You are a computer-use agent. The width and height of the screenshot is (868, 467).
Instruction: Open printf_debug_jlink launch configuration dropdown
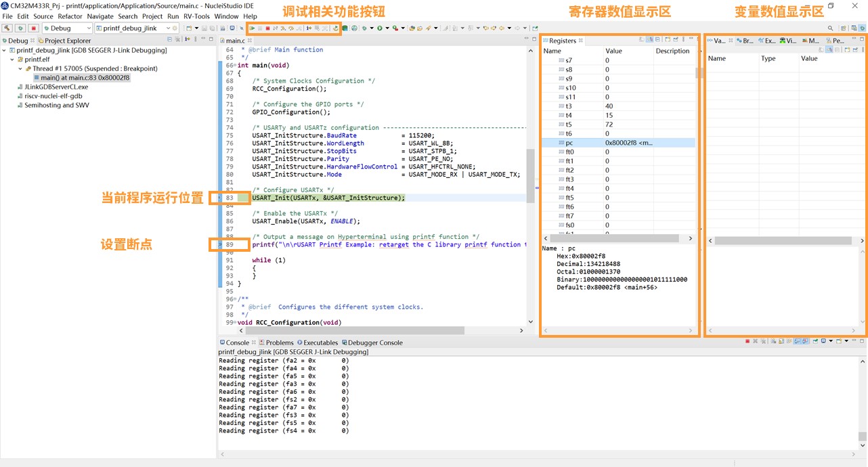(168, 28)
